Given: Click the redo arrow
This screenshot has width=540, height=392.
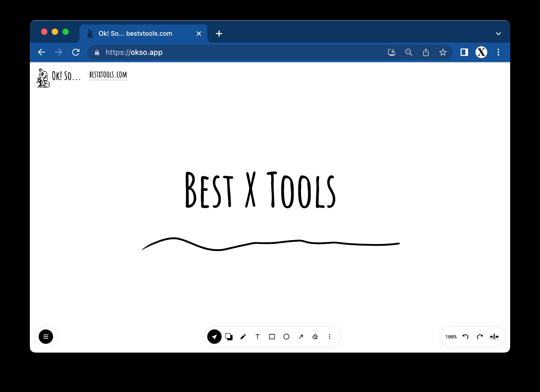Looking at the screenshot, I should point(480,337).
